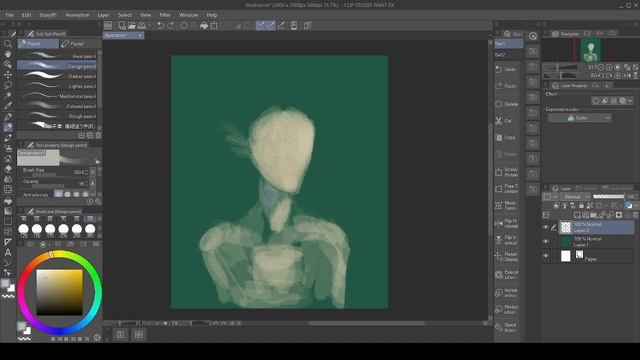Select the Zoom magnifier tool

point(8,43)
